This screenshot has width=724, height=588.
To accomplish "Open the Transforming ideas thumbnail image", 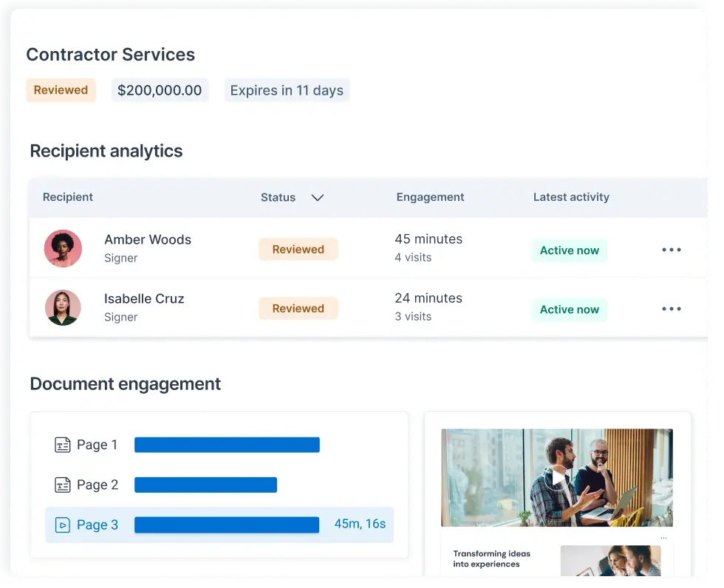I will click(x=610, y=561).
